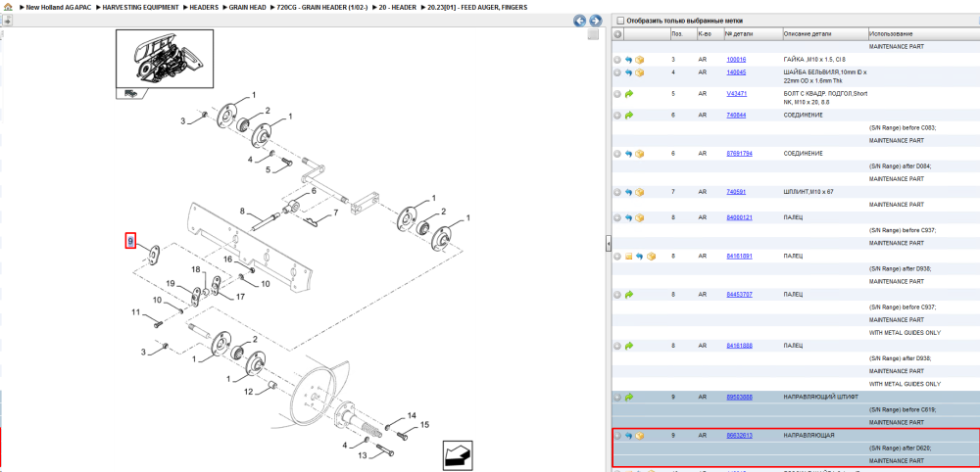Open part number link 100016
Viewport: 980px width, 472px height.
736,60
